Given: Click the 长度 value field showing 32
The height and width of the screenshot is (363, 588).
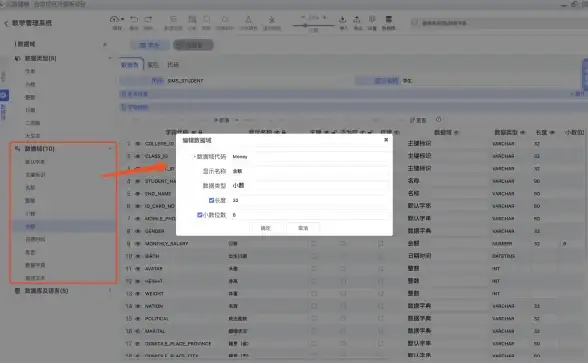Looking at the screenshot, I should (x=310, y=200).
